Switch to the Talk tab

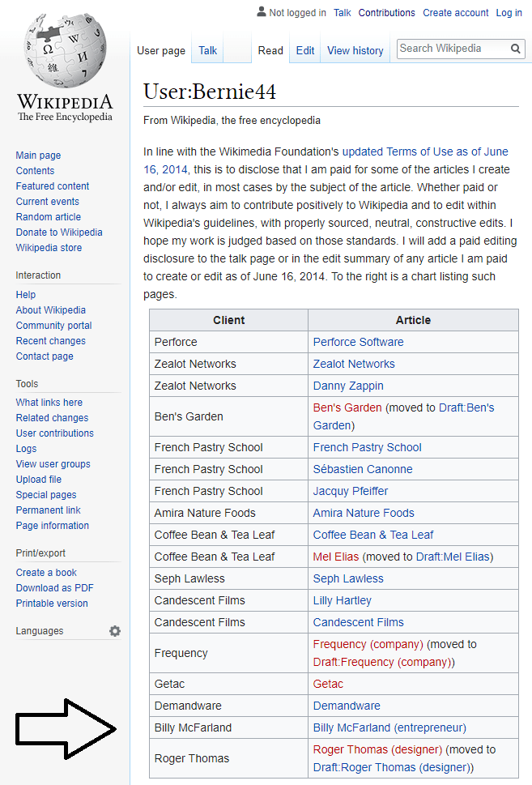tap(208, 50)
